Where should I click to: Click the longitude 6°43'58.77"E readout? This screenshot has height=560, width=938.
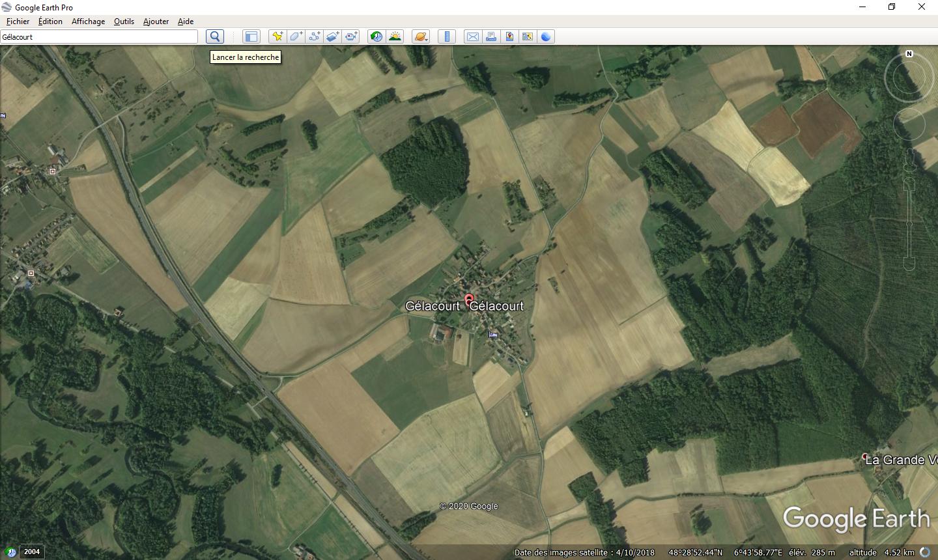pos(758,552)
